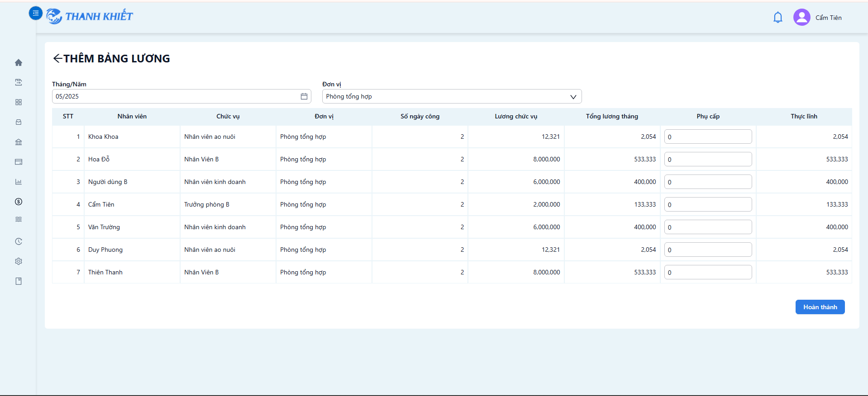Screen dimensions: 868x396
Task: Focus Phụ cấp input for Khoa Khoa
Action: tap(708, 137)
